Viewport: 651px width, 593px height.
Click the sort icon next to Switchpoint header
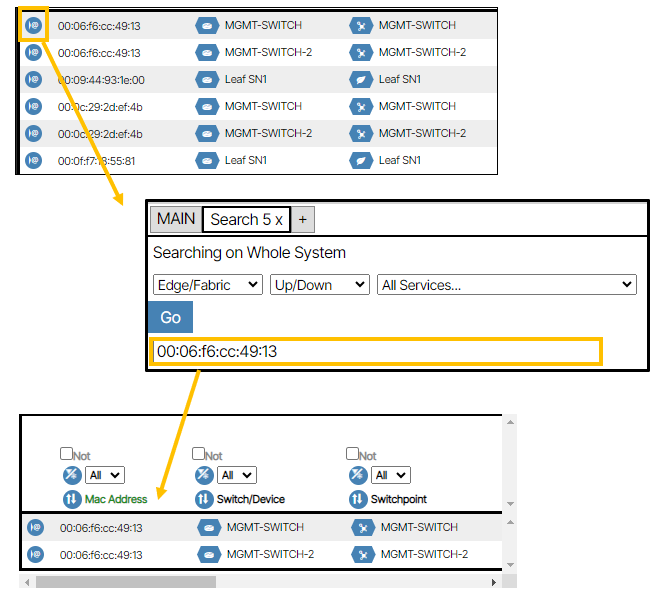pos(357,499)
